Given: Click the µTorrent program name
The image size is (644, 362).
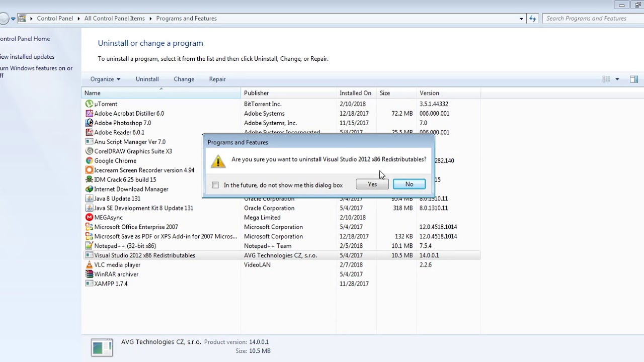Looking at the screenshot, I should pos(106,104).
